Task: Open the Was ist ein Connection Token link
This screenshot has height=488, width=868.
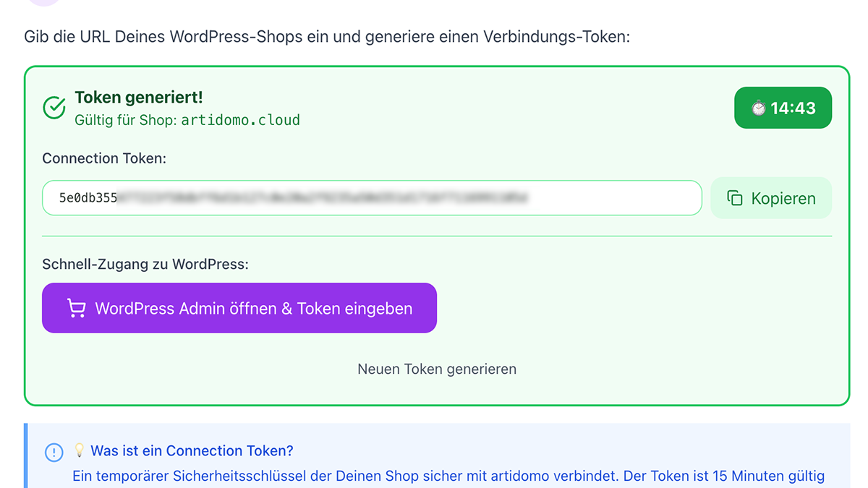Action: click(192, 450)
